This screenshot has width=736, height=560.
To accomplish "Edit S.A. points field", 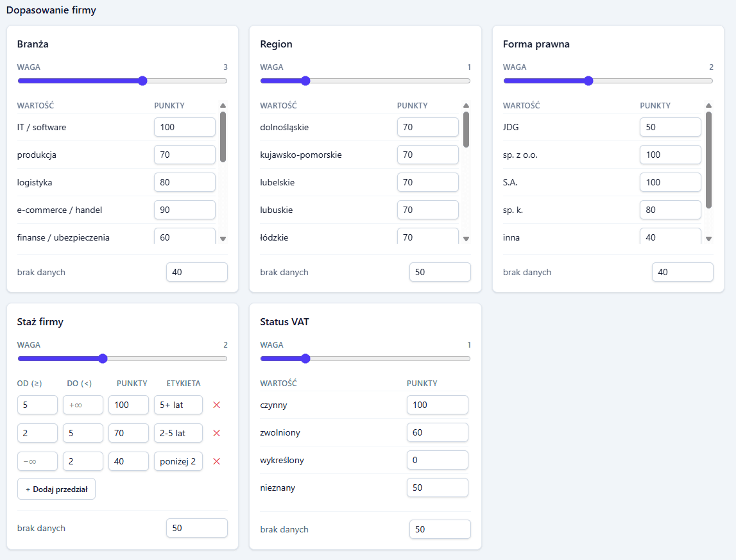I will pyautogui.click(x=671, y=183).
